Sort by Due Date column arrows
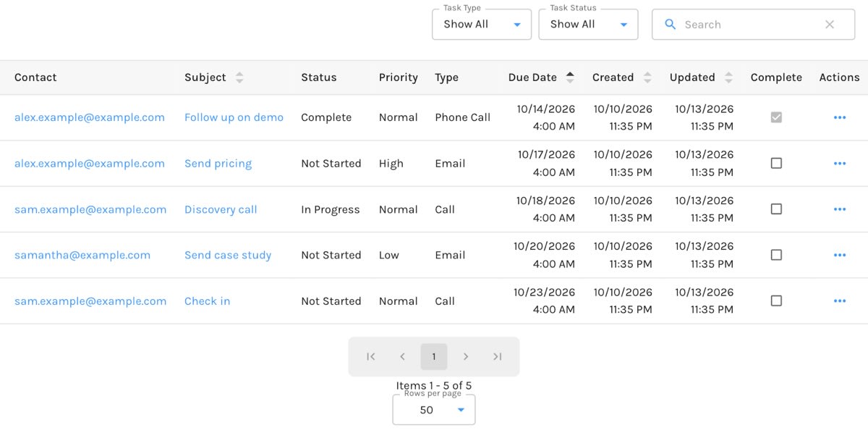This screenshot has height=433, width=868. [x=570, y=77]
